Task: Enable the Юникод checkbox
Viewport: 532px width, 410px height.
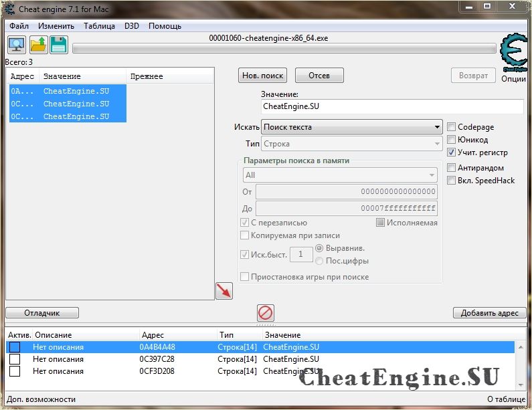Action: [x=451, y=139]
